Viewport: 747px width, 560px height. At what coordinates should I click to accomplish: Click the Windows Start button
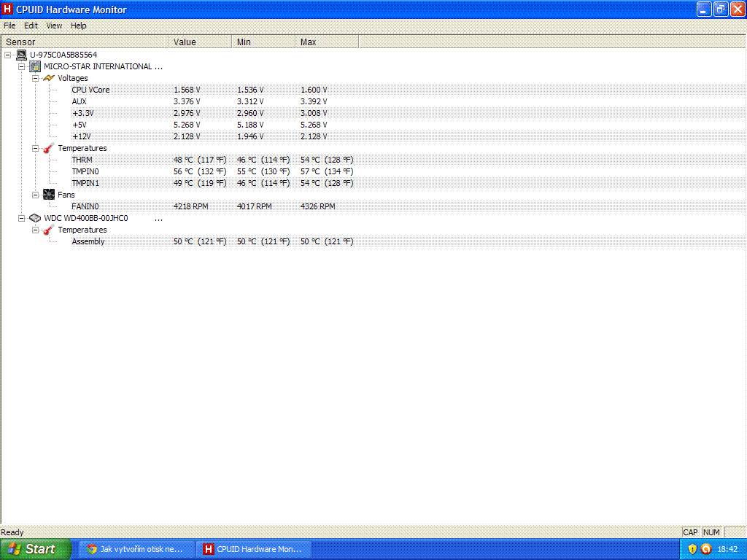coord(35,549)
